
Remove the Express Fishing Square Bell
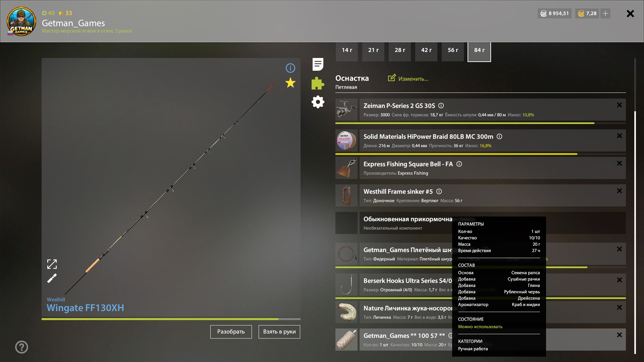click(620, 163)
